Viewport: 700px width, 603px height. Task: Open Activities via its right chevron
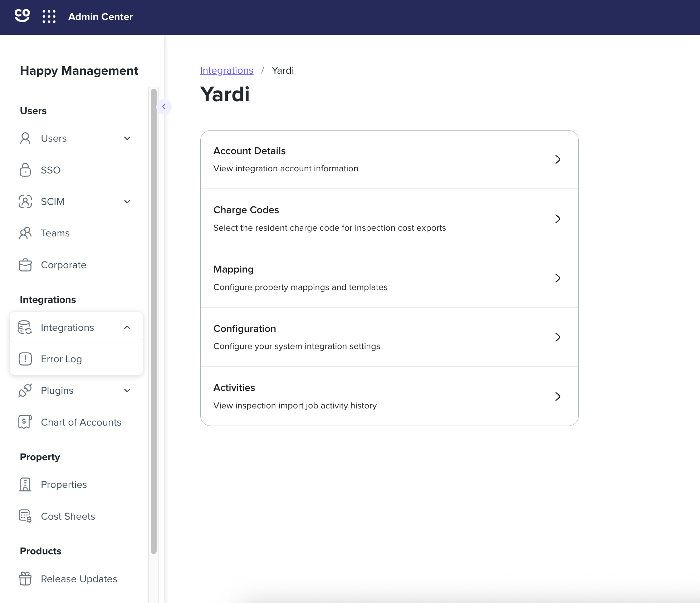tap(558, 396)
